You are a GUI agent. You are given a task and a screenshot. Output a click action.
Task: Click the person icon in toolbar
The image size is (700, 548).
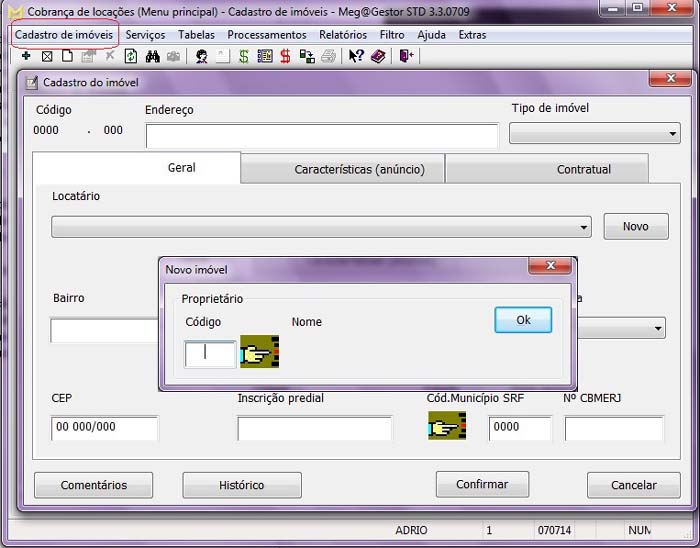pos(201,57)
